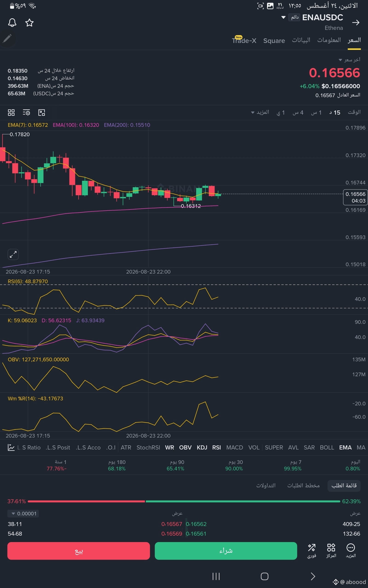Toggle the SAR indicator
Screen dimensions: 368x588
click(x=309, y=448)
